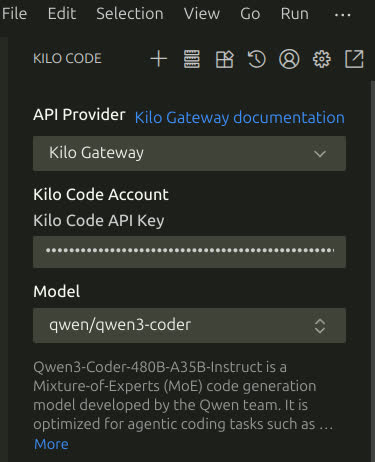The width and height of the screenshot is (375, 462).
Task: Open the Run menu
Action: [x=295, y=14]
